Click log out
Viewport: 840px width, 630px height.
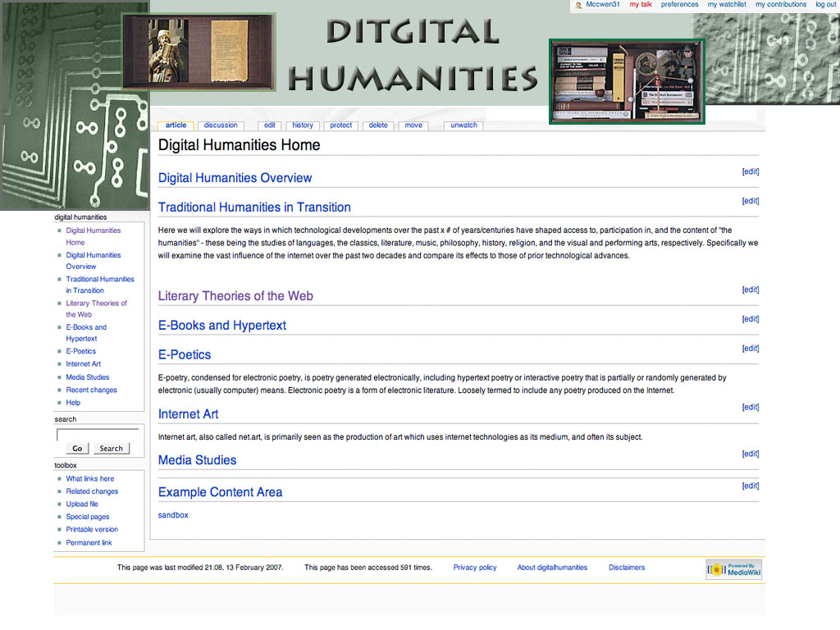pos(825,4)
